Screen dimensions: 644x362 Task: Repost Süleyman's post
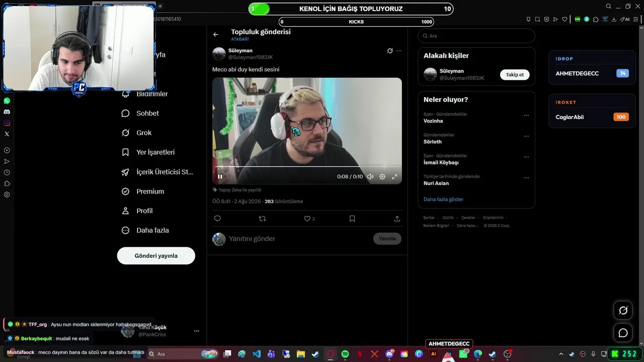(x=262, y=219)
